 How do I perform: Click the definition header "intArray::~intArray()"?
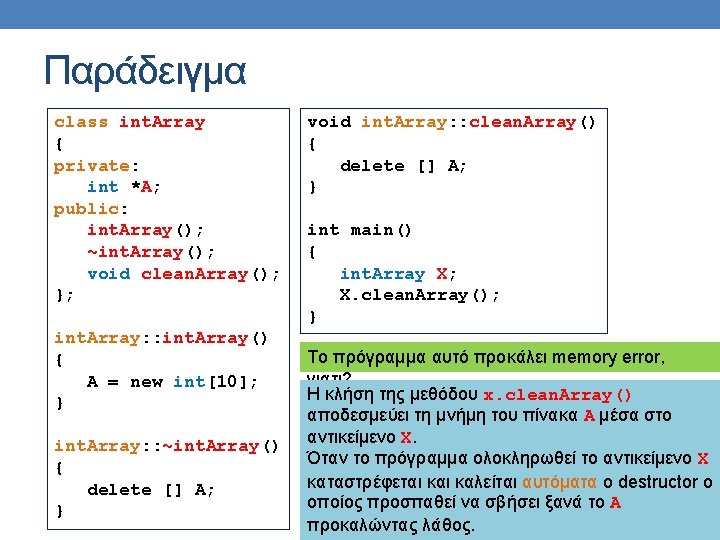tap(166, 446)
